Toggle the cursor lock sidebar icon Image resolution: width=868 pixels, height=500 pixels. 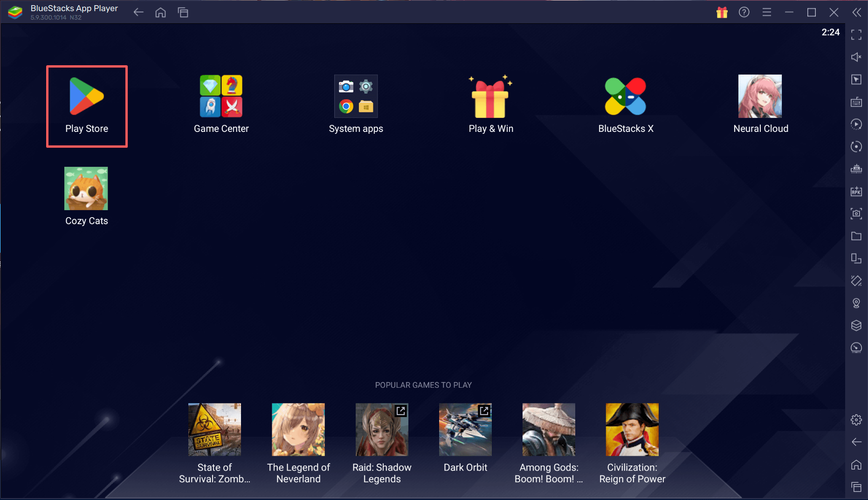tap(856, 79)
